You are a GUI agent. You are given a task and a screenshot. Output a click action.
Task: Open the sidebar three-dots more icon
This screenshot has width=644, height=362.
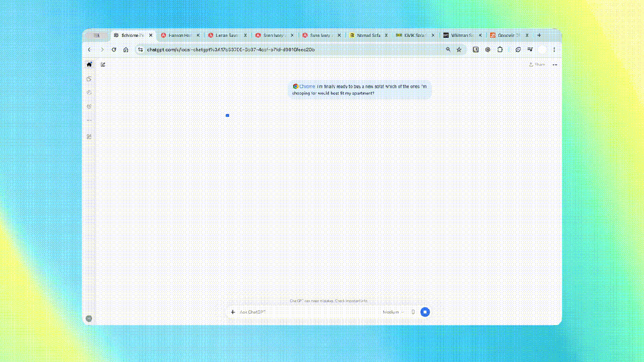pyautogui.click(x=89, y=120)
